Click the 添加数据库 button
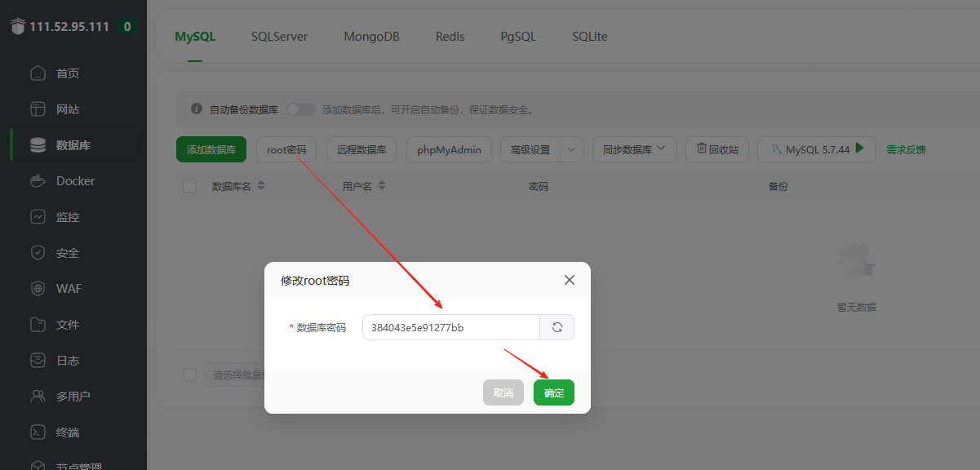Screen dimensions: 980x470 point(211,149)
